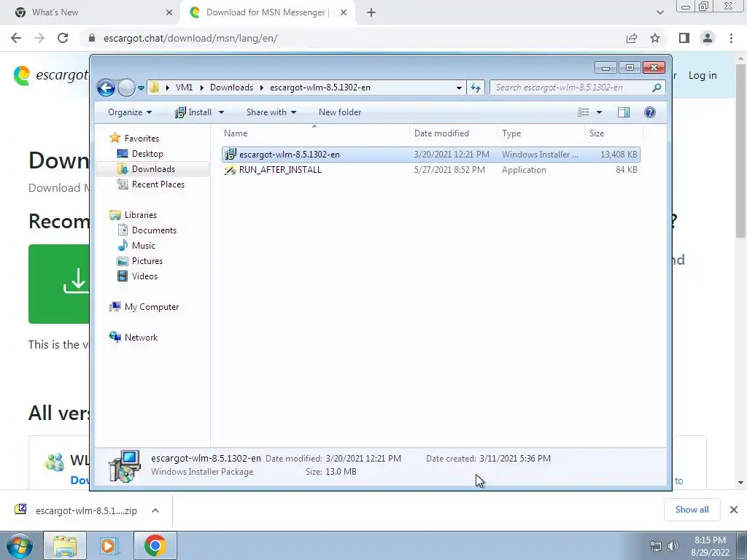Open the Pictures library
The width and height of the screenshot is (747, 560).
tap(147, 261)
